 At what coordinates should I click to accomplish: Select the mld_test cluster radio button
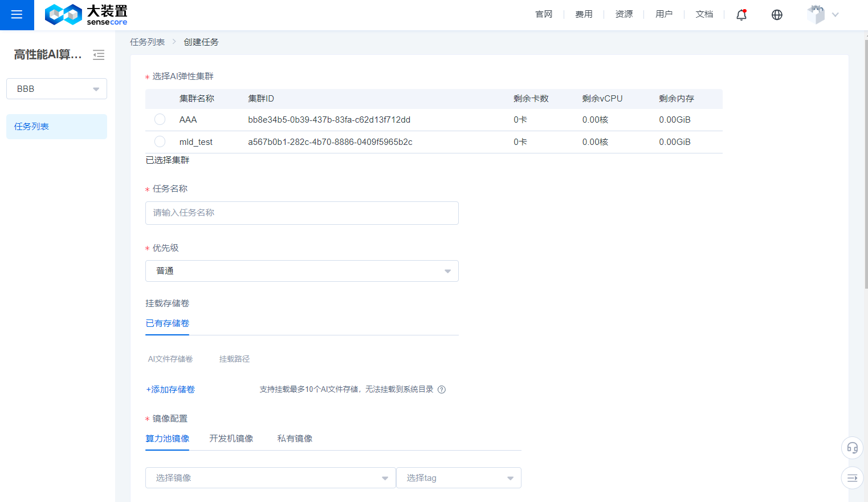(160, 141)
